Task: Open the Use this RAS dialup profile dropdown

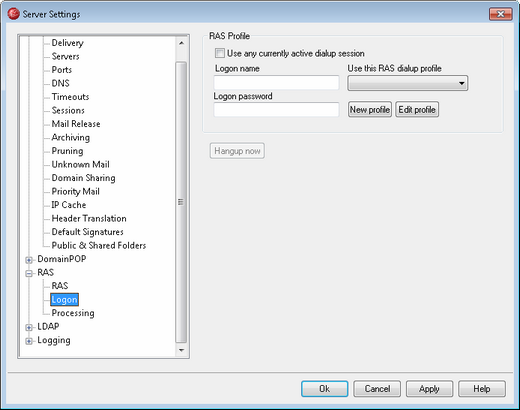Action: [x=408, y=83]
